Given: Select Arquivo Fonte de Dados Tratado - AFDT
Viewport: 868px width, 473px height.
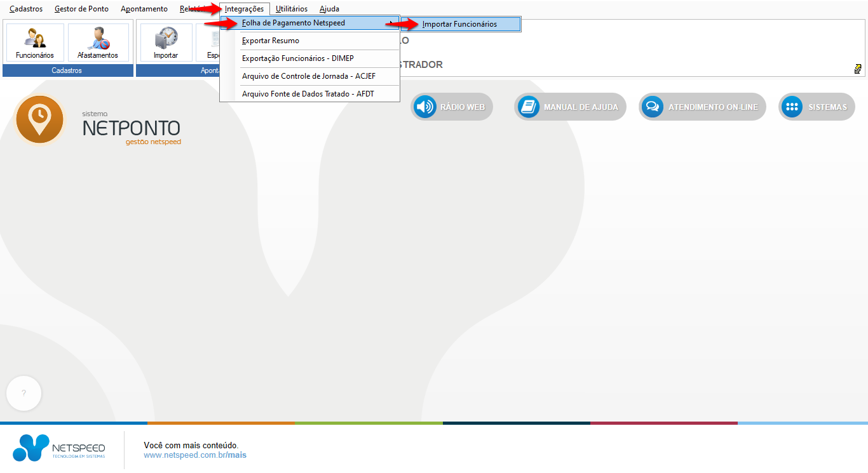Looking at the screenshot, I should 309,94.
